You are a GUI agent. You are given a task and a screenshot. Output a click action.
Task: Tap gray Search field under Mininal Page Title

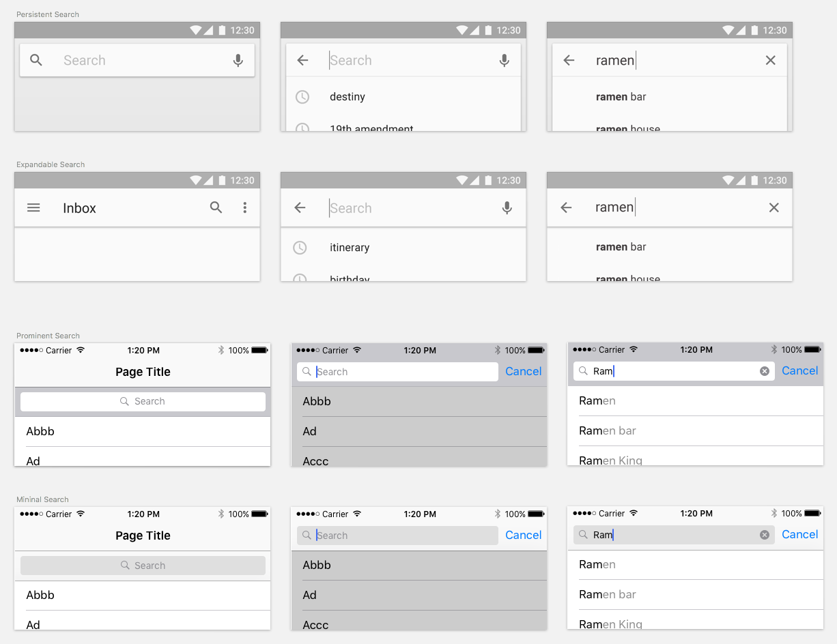[143, 566]
